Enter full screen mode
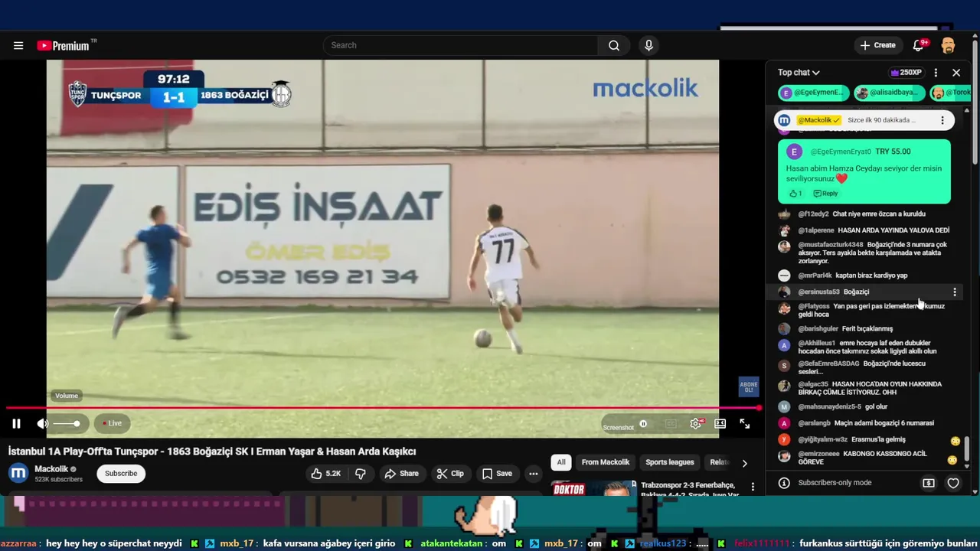 (x=744, y=423)
